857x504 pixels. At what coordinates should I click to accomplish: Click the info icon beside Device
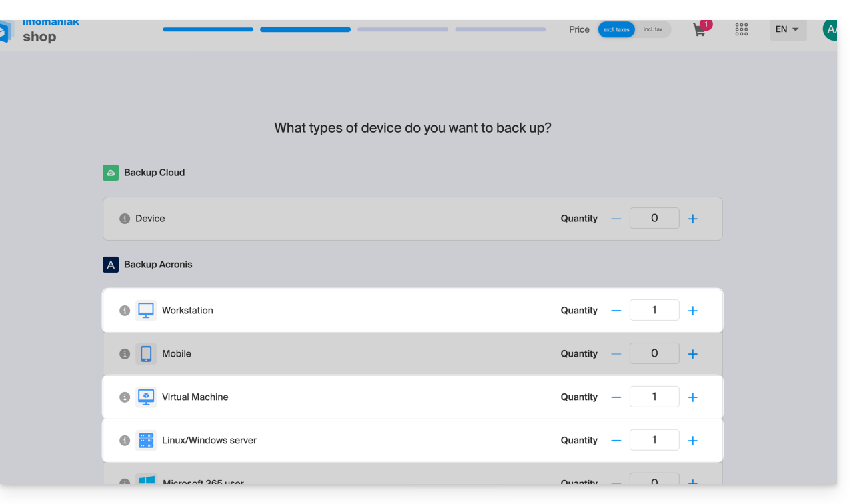[125, 219]
